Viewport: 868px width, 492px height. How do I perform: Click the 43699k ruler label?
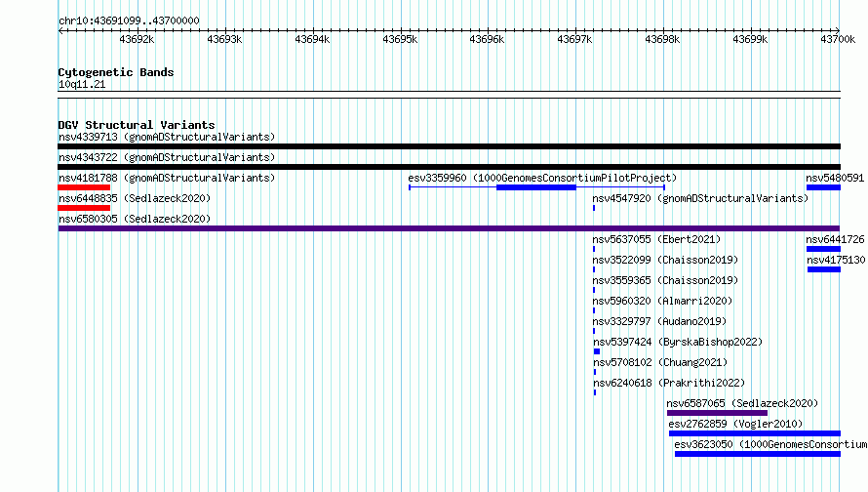coord(750,39)
